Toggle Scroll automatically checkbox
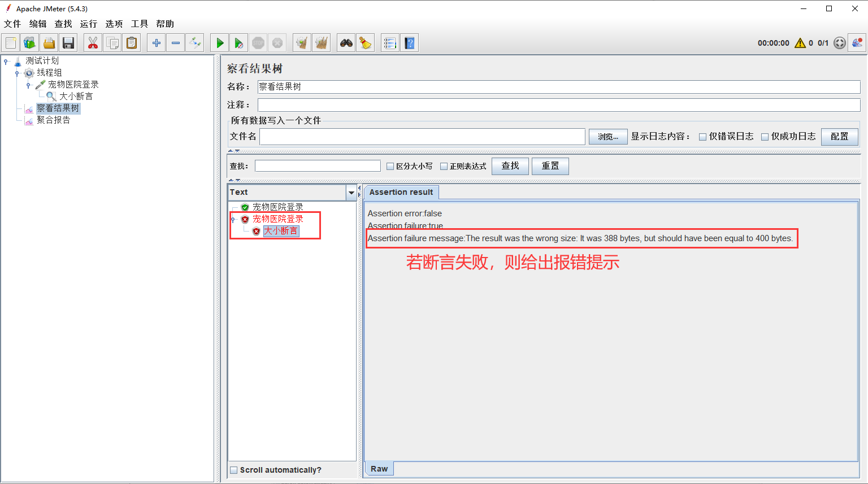Screen dimensions: 868x484 pos(234,470)
